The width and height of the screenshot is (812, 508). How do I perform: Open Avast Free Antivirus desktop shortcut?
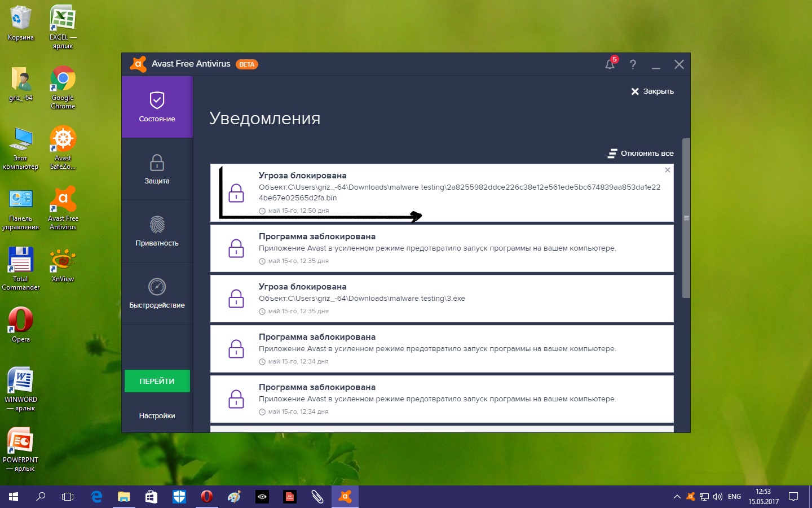(63, 208)
